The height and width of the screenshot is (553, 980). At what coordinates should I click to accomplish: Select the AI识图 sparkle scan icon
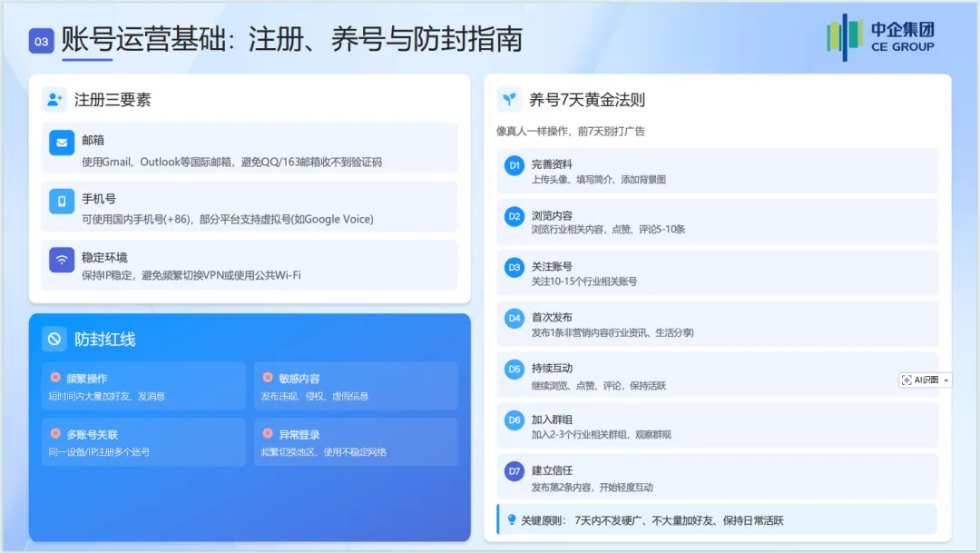(x=906, y=380)
